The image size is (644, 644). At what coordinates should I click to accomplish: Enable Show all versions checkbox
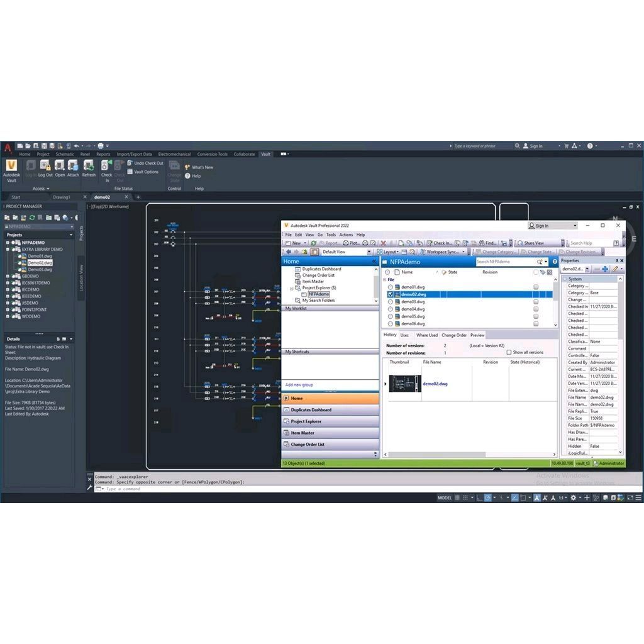pyautogui.click(x=509, y=352)
